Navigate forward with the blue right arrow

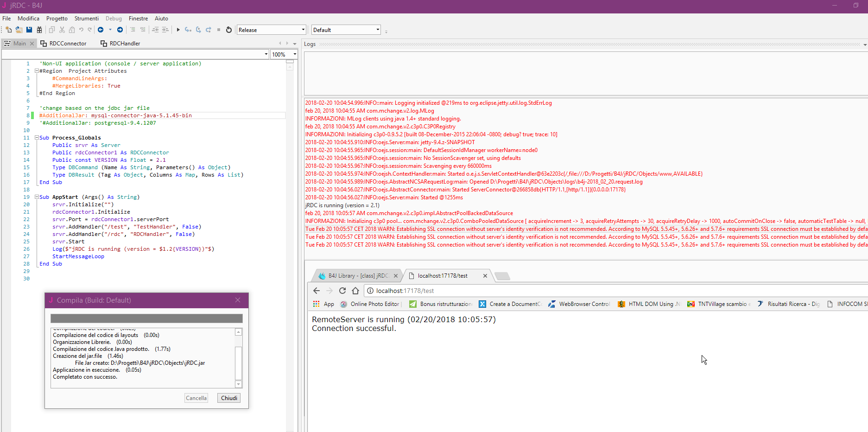click(120, 30)
